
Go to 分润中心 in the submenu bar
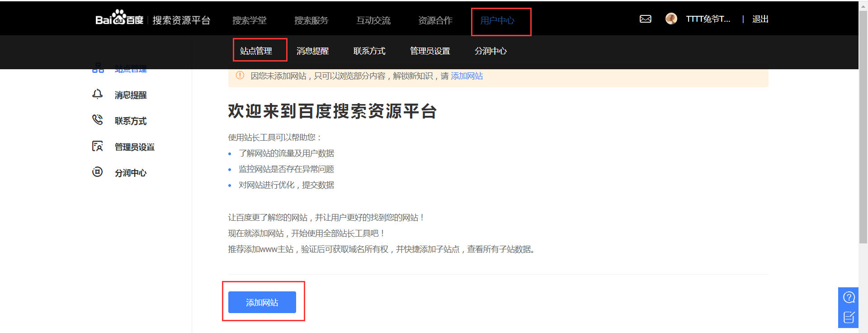(491, 51)
